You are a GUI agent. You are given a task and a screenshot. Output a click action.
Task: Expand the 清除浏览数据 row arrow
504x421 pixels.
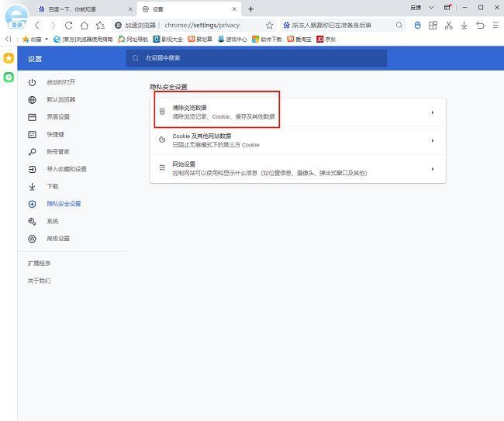coord(432,112)
